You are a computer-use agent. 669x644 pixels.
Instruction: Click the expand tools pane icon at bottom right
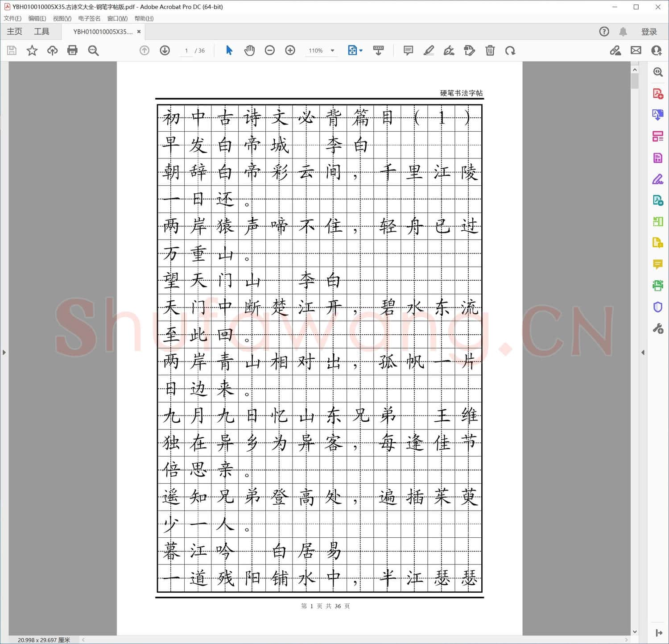click(x=659, y=632)
